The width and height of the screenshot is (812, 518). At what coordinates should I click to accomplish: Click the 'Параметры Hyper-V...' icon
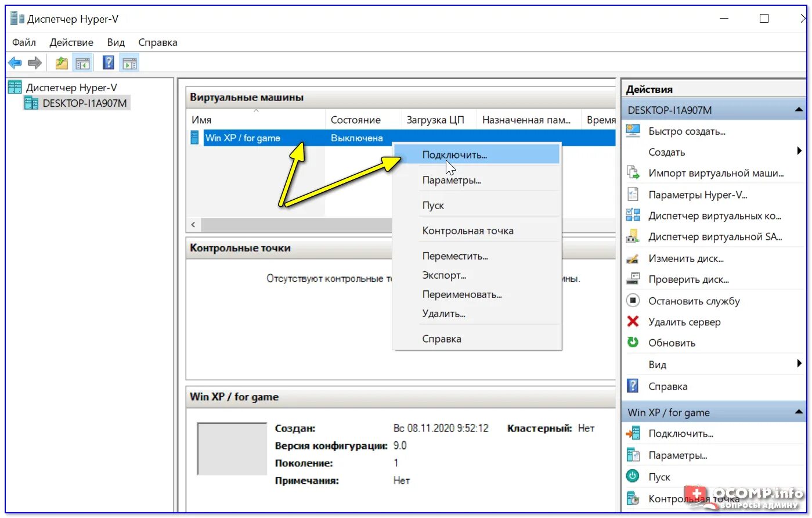633,195
